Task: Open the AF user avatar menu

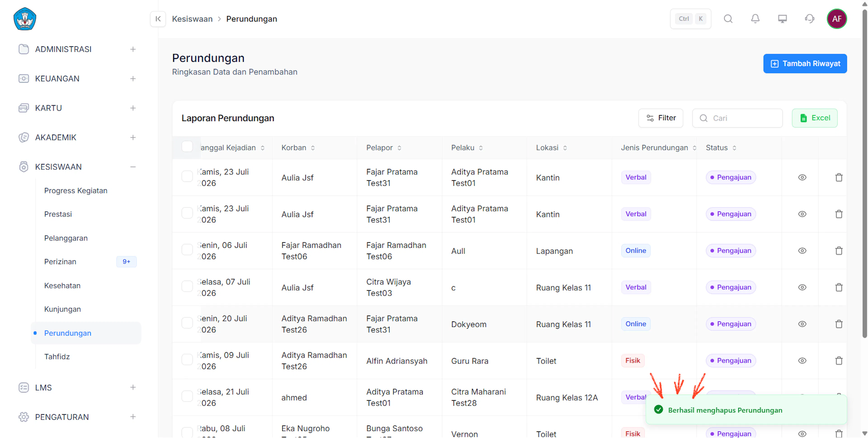Action: [837, 19]
